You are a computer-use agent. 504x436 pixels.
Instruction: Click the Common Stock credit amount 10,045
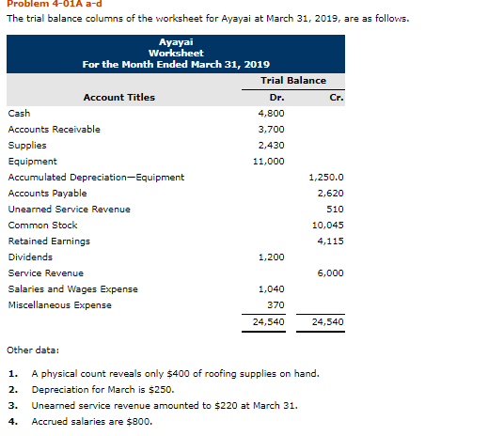[x=327, y=226]
